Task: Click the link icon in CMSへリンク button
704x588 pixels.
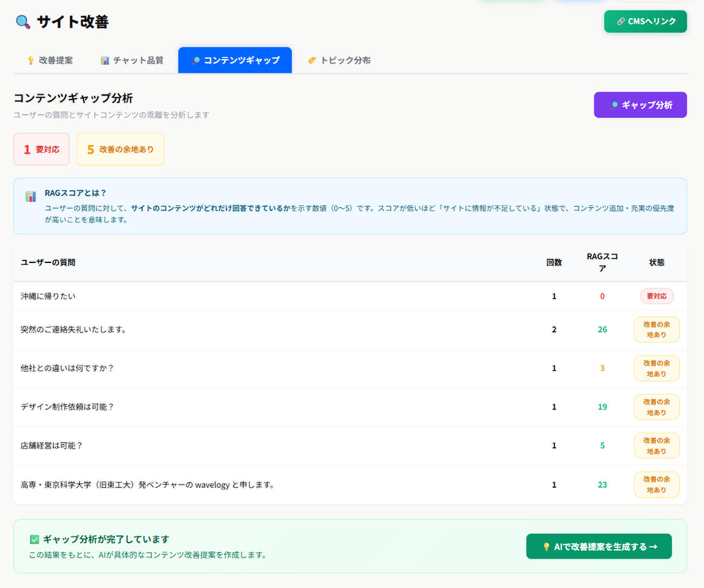Action: (x=621, y=22)
